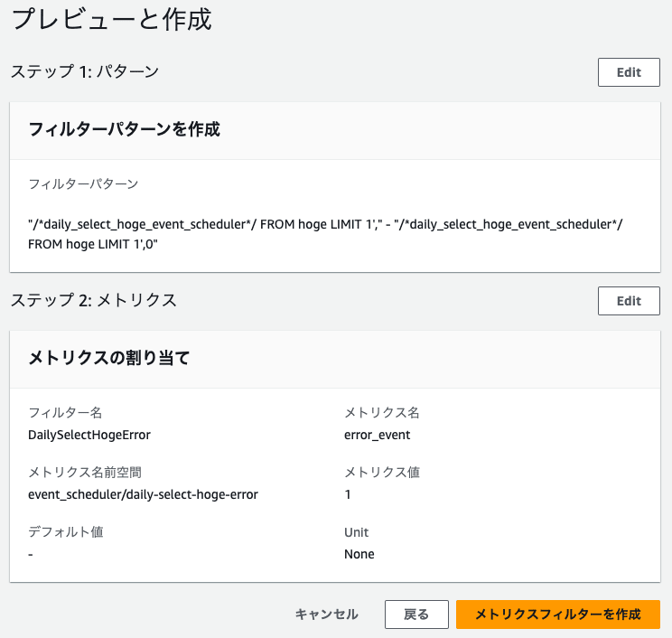672x638 pixels.
Task: Click the フィルターパターン label
Action: (83, 184)
